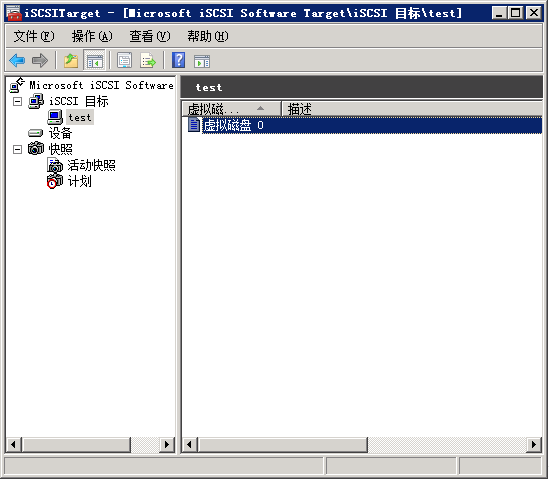Toggle the Show/Hide Console Tree icon
This screenshot has width=549, height=480.
click(x=95, y=61)
